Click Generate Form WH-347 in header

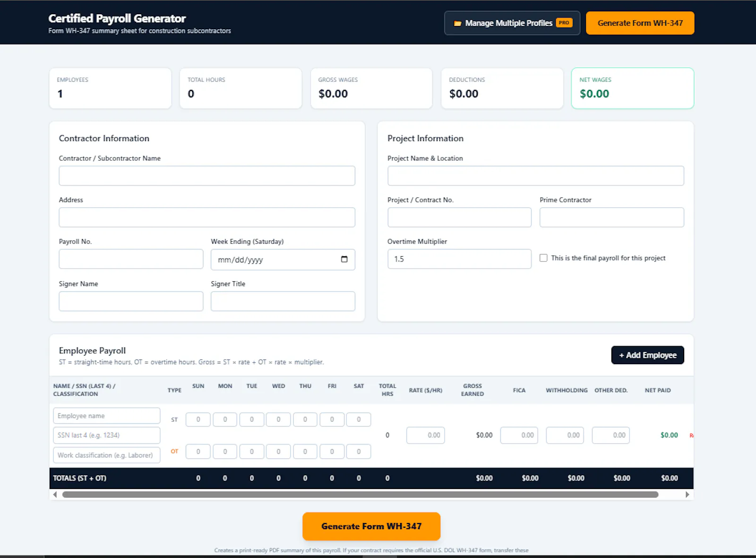(640, 23)
